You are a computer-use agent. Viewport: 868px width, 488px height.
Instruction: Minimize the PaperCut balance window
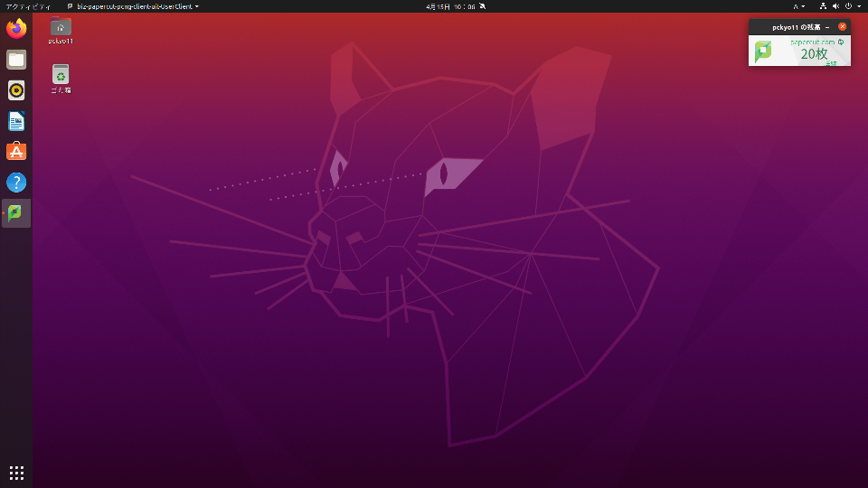[x=827, y=27]
